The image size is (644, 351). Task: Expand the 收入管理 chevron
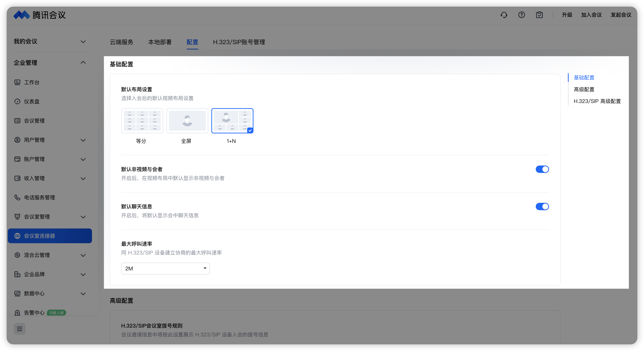coord(83,179)
